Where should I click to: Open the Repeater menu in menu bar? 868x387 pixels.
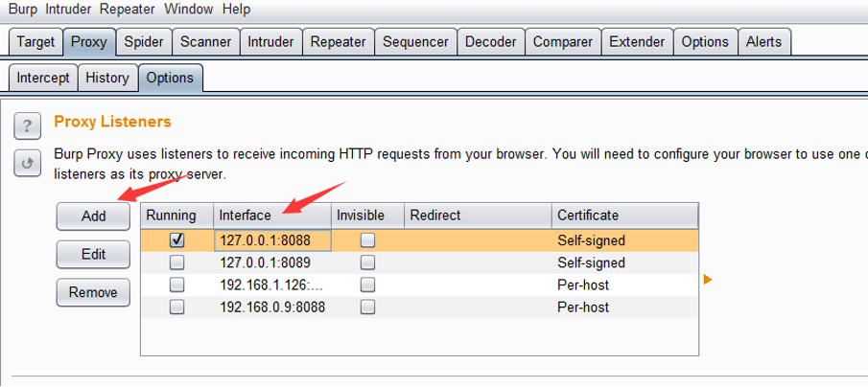pos(129,10)
